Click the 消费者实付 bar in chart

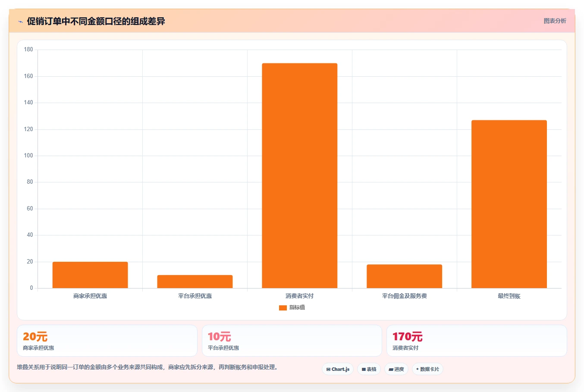(300, 176)
